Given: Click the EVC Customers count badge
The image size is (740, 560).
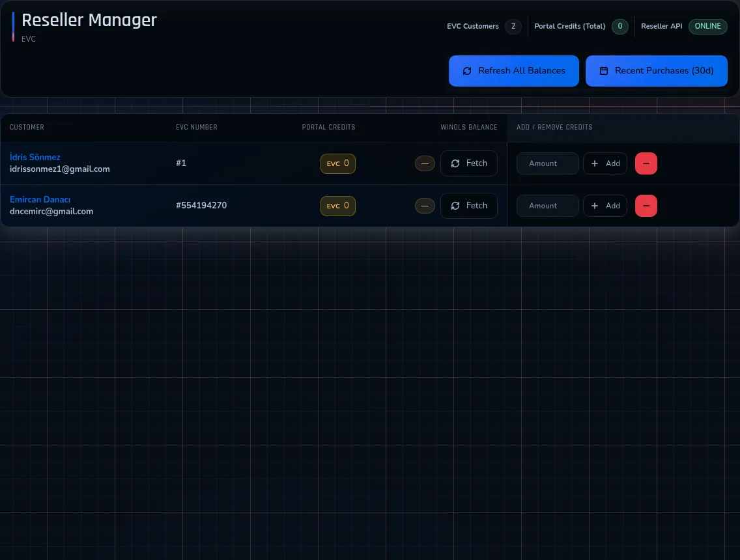Looking at the screenshot, I should click(x=513, y=27).
